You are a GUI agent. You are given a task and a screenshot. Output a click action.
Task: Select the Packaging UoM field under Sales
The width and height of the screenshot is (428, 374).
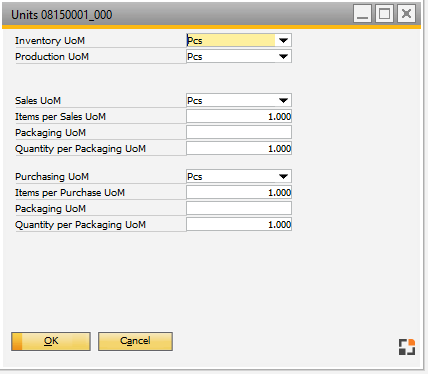239,132
